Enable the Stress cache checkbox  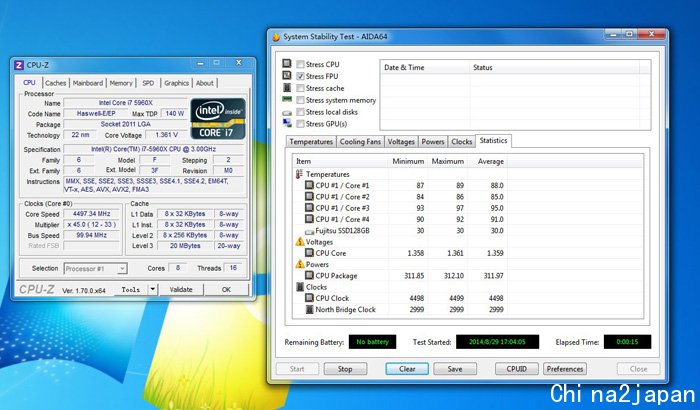pyautogui.click(x=300, y=88)
